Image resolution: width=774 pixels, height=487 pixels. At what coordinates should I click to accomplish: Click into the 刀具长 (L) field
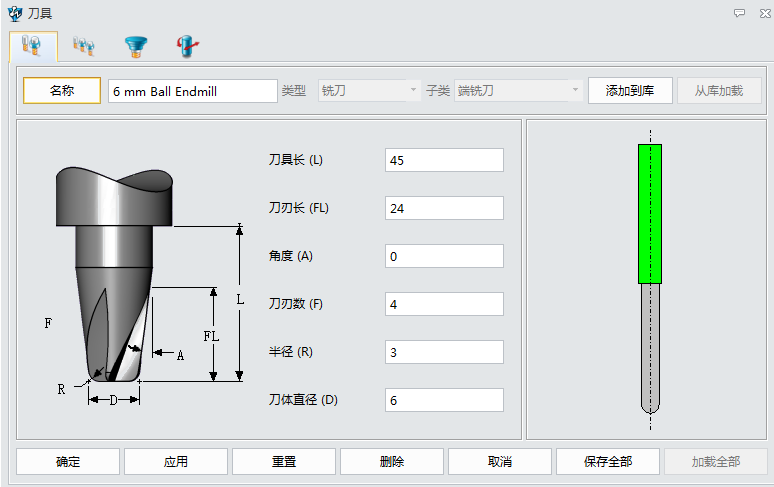pyautogui.click(x=444, y=160)
